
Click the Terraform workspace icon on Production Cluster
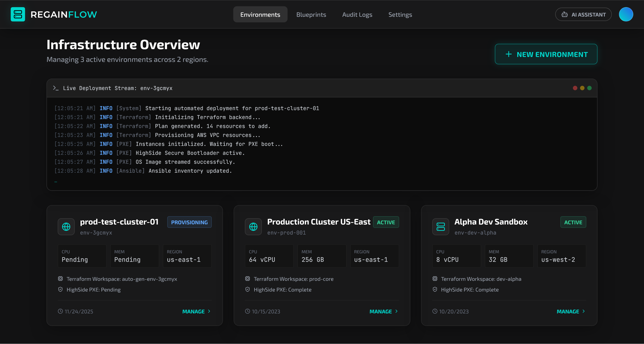tap(247, 279)
